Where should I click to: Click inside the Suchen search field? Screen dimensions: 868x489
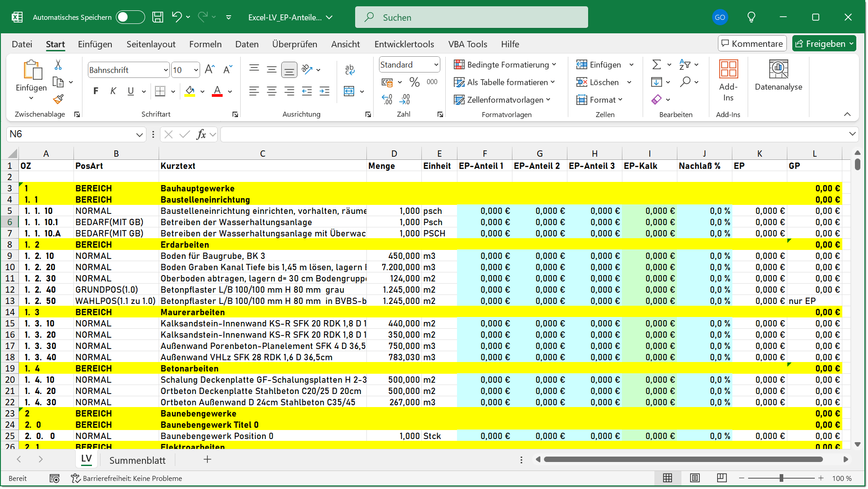pyautogui.click(x=471, y=17)
